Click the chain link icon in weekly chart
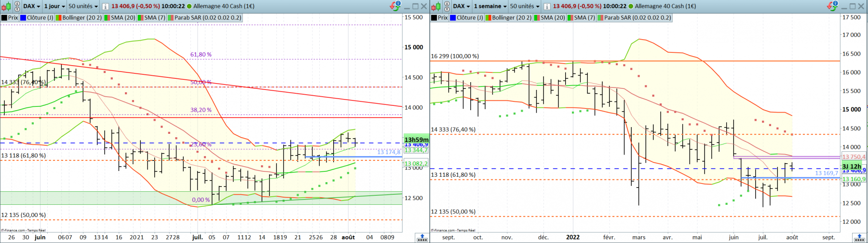This screenshot has height=243, width=868. tap(447, 6)
